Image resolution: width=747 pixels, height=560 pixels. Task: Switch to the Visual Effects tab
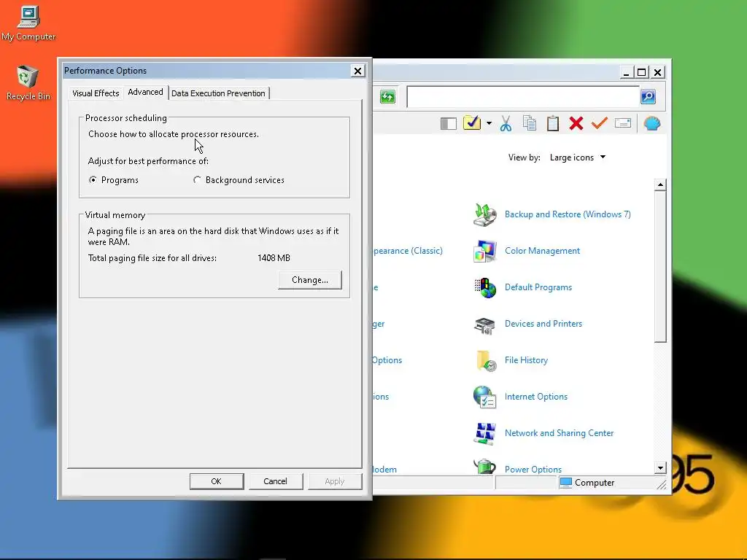[96, 93]
